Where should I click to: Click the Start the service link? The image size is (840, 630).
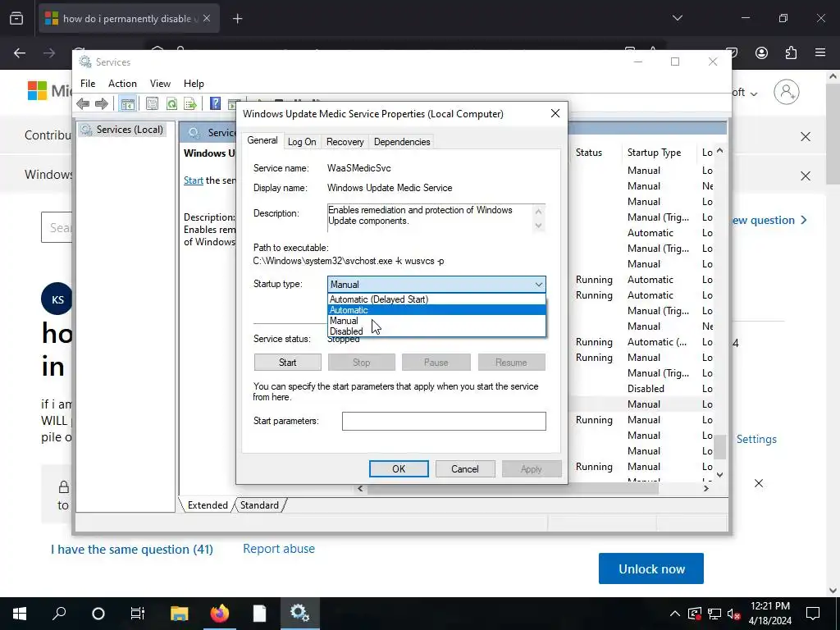[194, 180]
